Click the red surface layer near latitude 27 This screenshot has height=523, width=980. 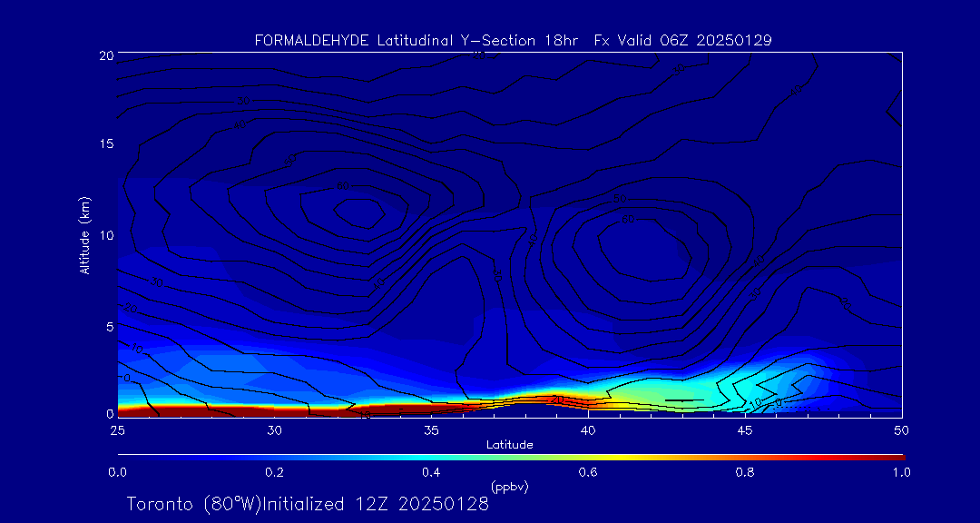pos(181,410)
